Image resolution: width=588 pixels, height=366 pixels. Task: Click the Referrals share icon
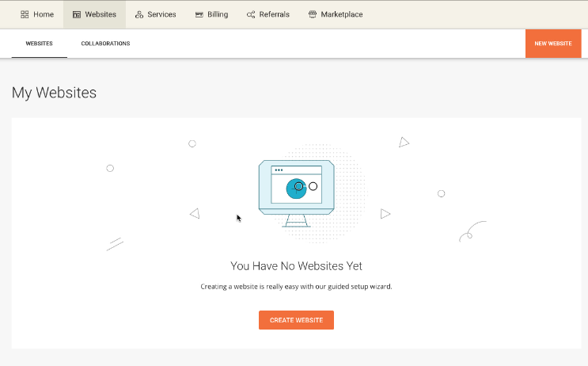click(251, 14)
